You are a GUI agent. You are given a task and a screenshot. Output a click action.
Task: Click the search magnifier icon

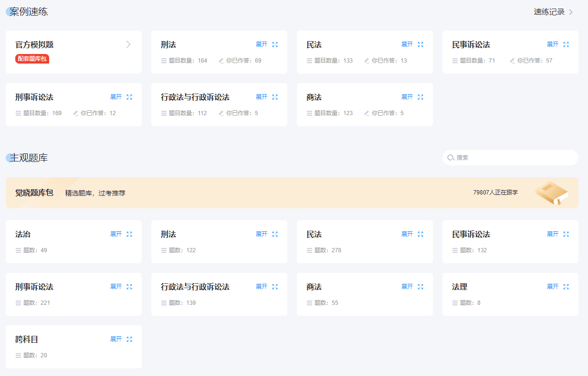pyautogui.click(x=451, y=158)
